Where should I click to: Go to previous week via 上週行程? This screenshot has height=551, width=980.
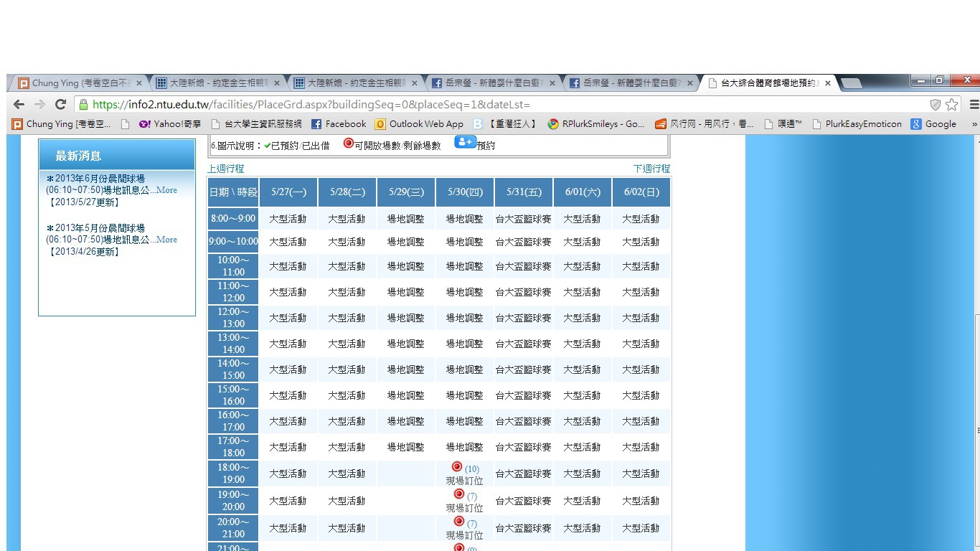pos(226,169)
